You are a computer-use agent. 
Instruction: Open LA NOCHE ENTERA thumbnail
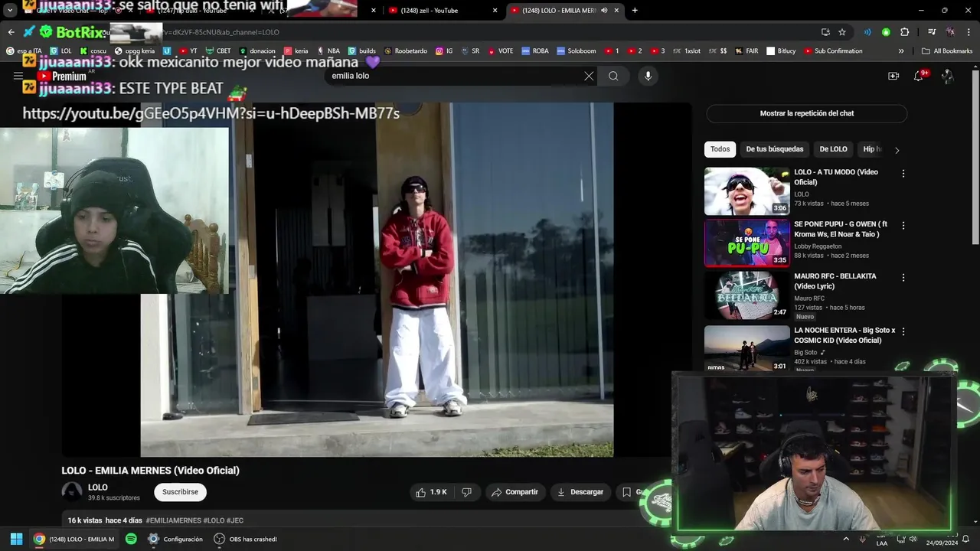[x=747, y=348]
